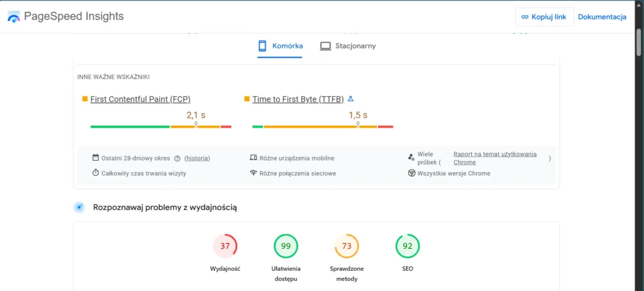Open the Time to First Byte (TTFB) link
Viewport: 644px width, 291px height.
coord(297,99)
